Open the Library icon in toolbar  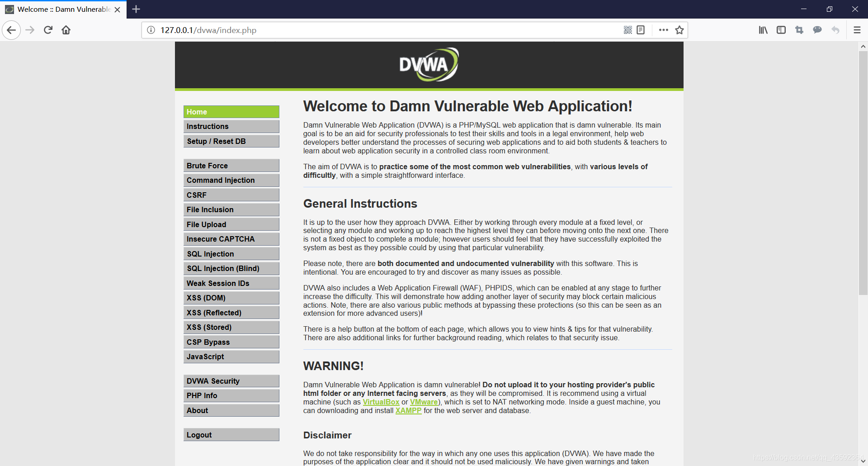[763, 30]
